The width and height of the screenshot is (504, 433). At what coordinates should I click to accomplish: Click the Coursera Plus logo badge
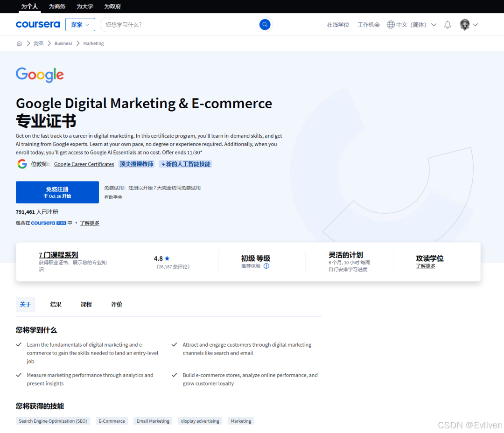pos(49,223)
